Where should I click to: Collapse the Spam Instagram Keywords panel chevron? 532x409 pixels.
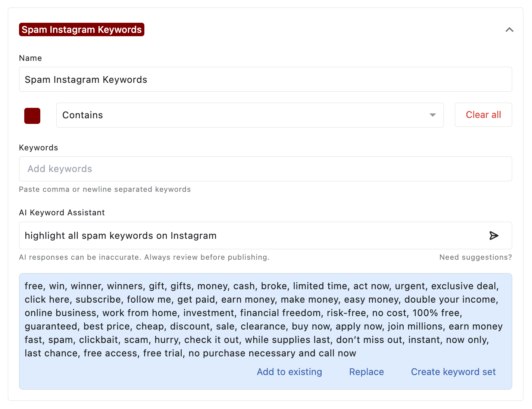pos(509,30)
